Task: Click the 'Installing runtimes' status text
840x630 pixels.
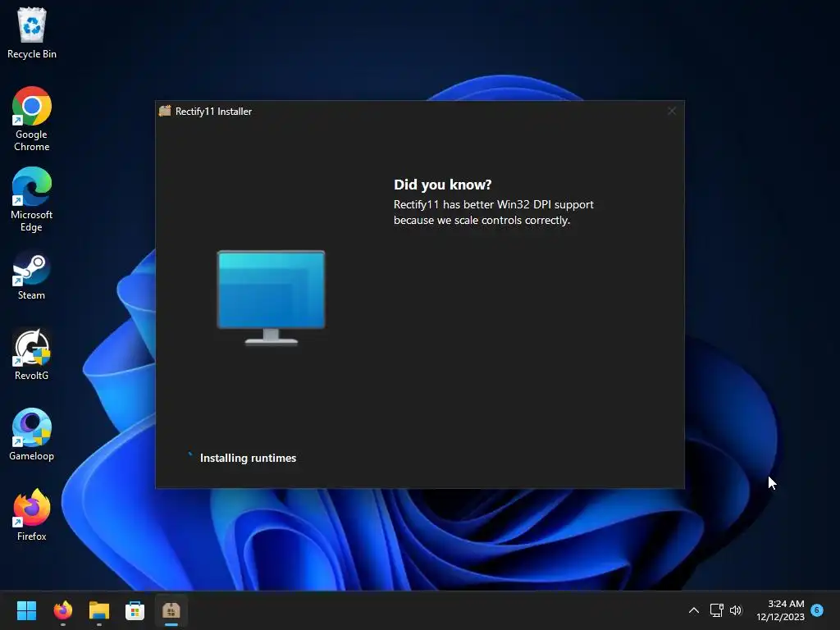Action: pyautogui.click(x=248, y=458)
